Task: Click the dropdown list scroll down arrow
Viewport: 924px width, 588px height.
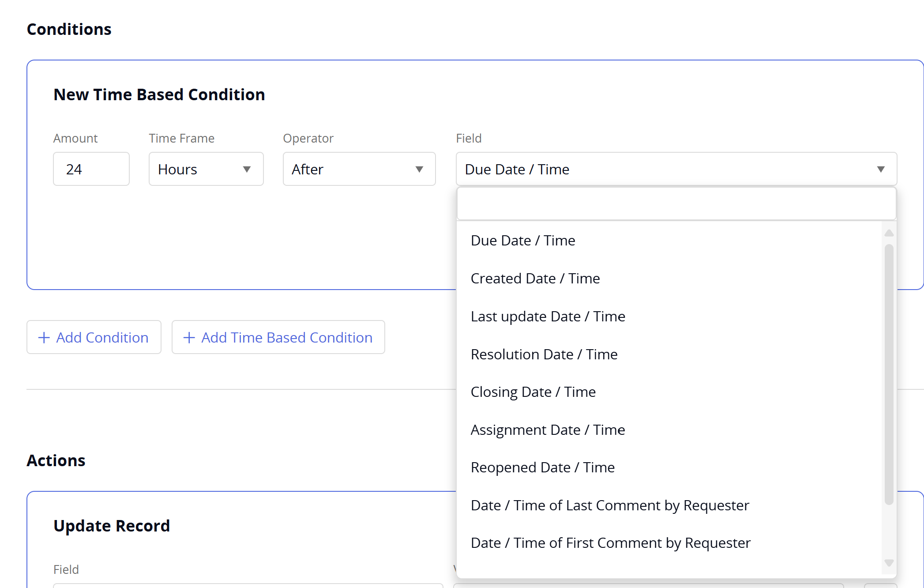Action: click(889, 563)
